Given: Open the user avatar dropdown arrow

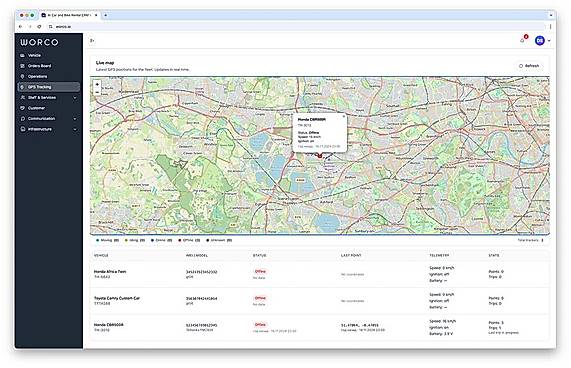Looking at the screenshot, I should coord(549,41).
